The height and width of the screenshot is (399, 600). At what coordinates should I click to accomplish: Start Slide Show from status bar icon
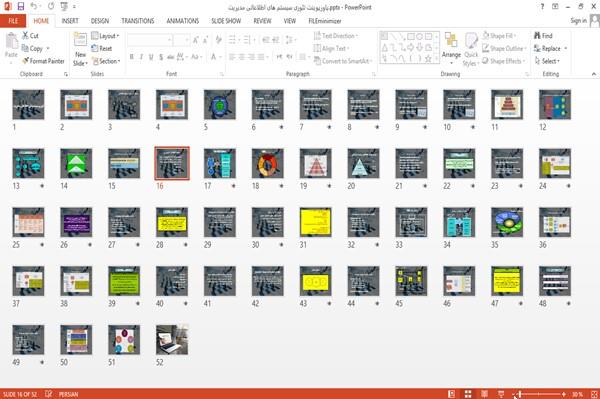click(501, 394)
